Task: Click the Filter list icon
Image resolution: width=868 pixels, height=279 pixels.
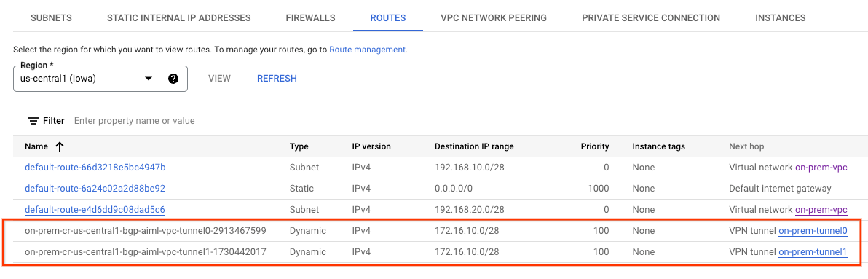Action: (x=33, y=121)
